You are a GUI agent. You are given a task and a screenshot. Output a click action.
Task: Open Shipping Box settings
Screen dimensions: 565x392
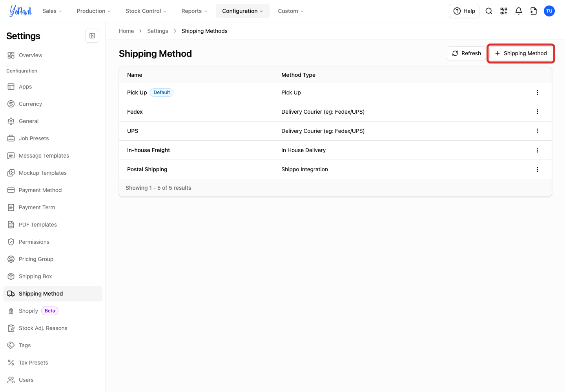tap(53, 276)
